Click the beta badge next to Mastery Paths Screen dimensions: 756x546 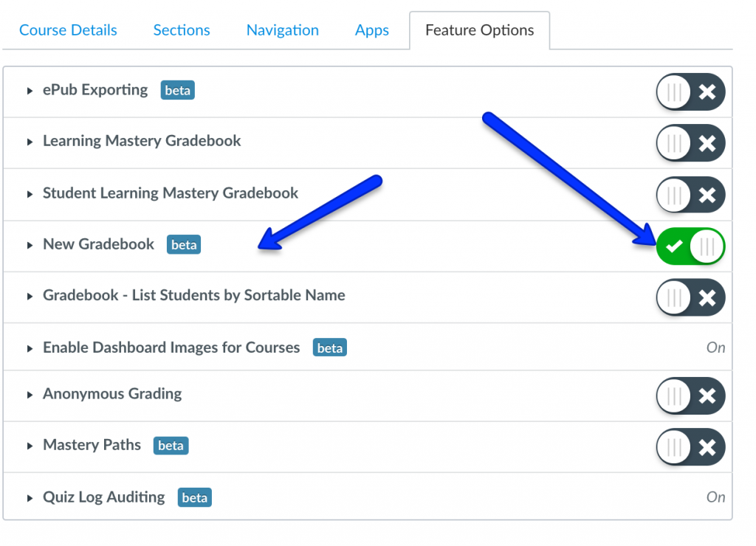(171, 446)
